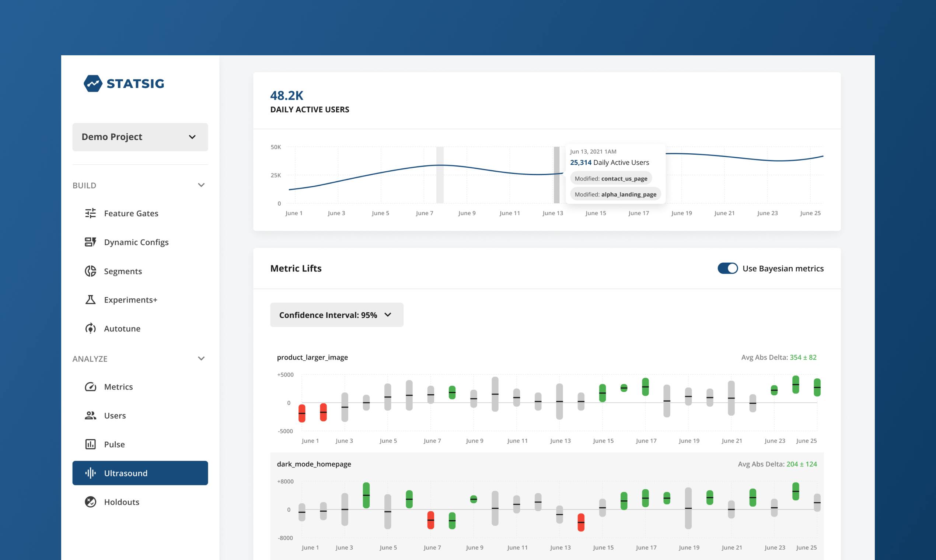Screen dimensions: 936x560
Task: Click the Jun 13, 2021 1AM tooltip date
Action: click(593, 151)
